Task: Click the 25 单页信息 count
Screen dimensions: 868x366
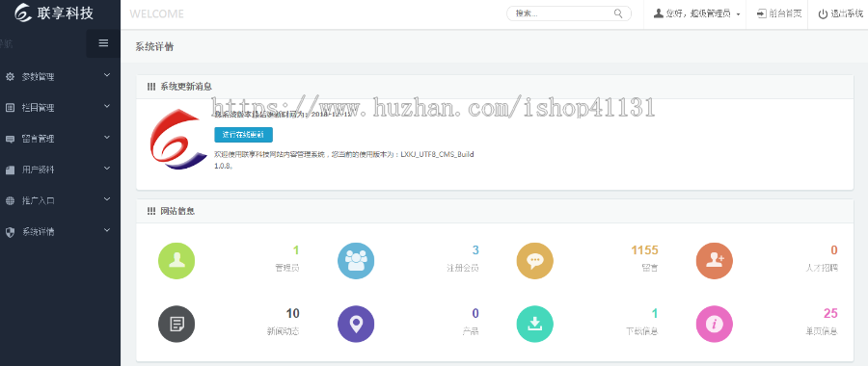Action: (x=830, y=313)
